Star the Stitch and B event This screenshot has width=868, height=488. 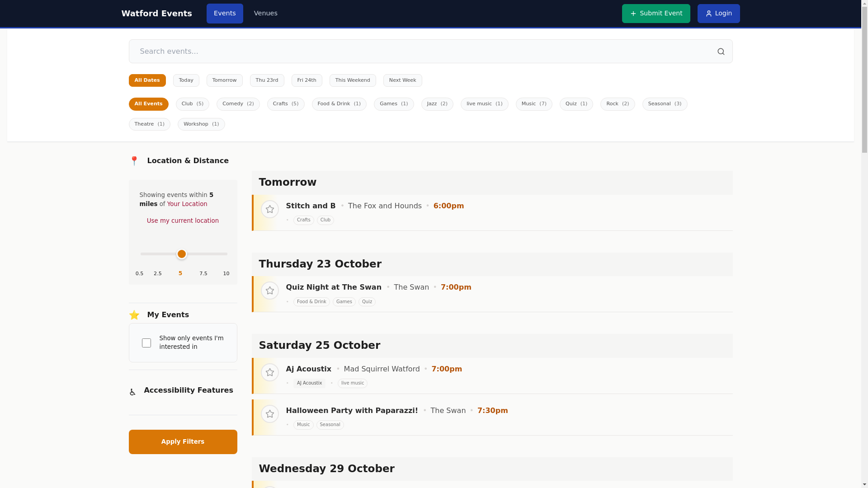click(x=269, y=209)
